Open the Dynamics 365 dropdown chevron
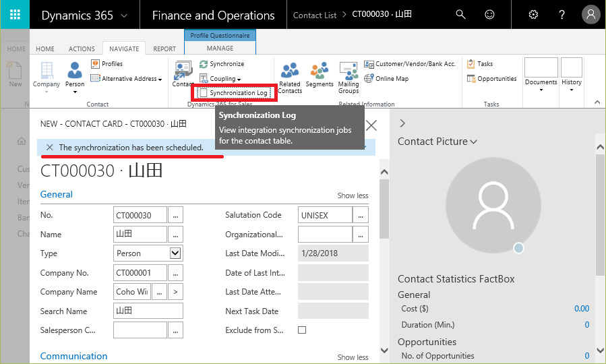606x364 pixels. (x=124, y=16)
